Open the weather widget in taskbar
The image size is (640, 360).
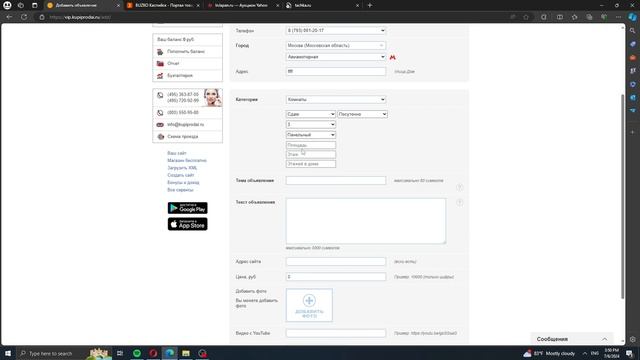549,353
